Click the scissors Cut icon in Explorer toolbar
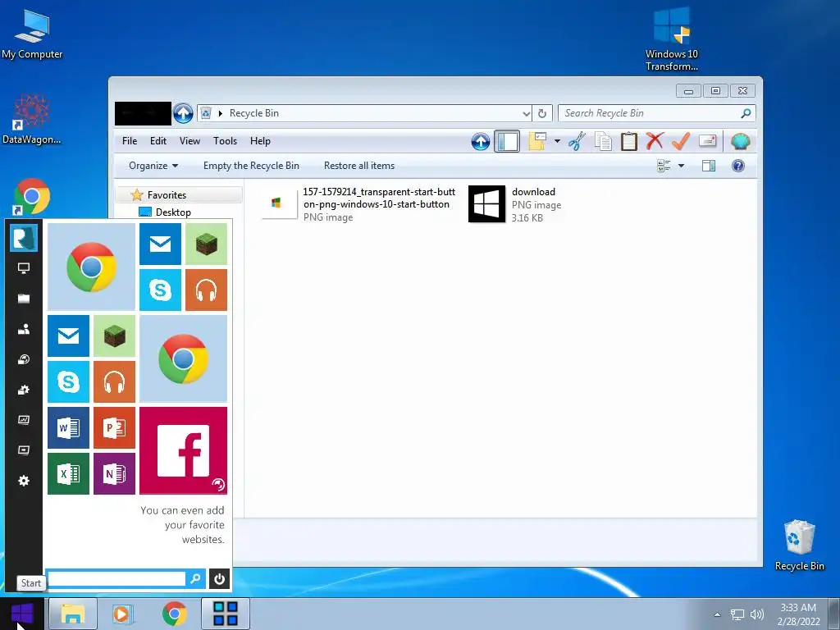The image size is (840, 630). click(577, 141)
